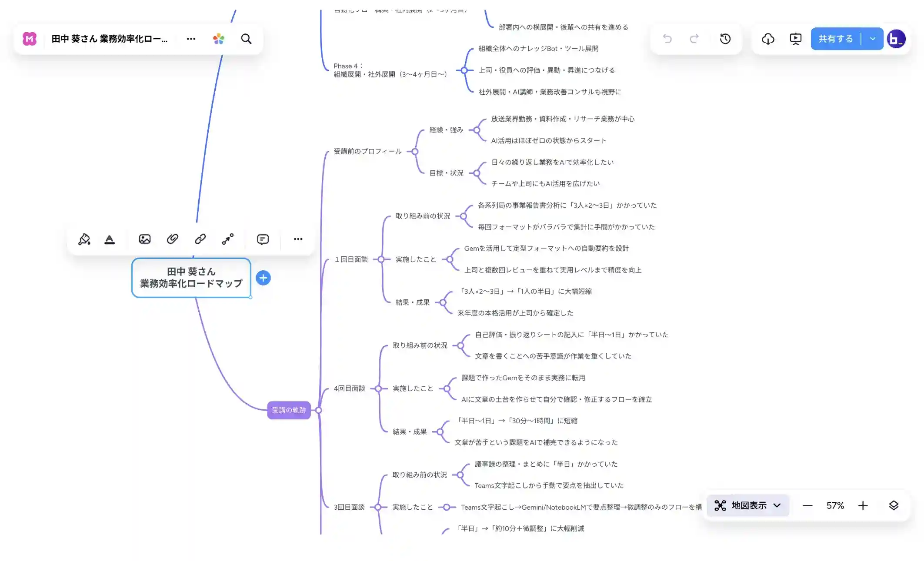Open the map options ellipsis menu
The height and width of the screenshot is (561, 924).
(191, 39)
